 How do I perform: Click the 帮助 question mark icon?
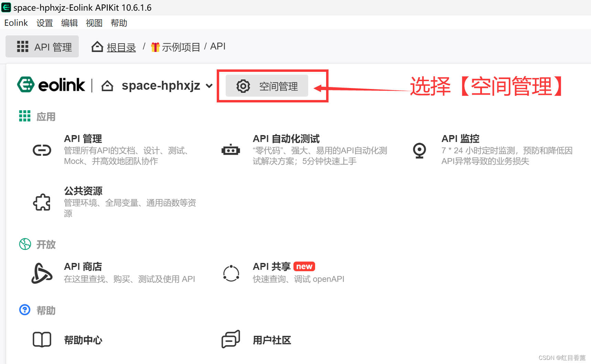[24, 310]
